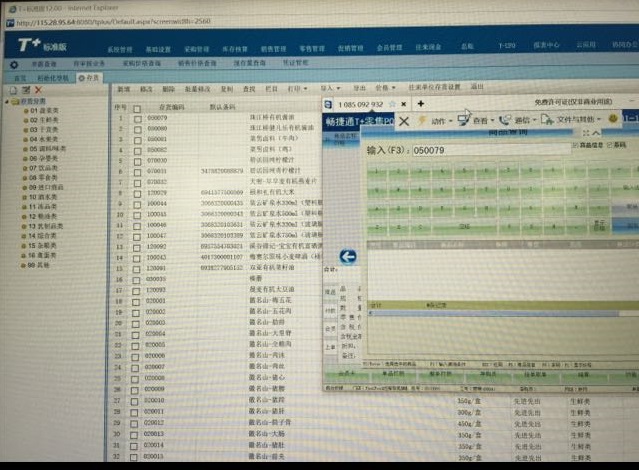Viewport: 639px width, 470px height.
Task: Tick checkbox for row 32 at bottom
Action: pos(133,457)
